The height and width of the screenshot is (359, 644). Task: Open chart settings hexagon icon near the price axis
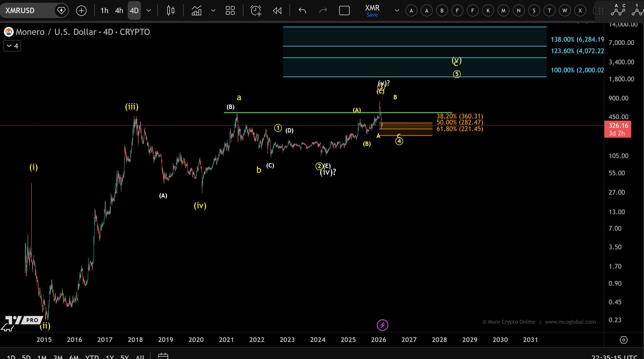point(624,340)
